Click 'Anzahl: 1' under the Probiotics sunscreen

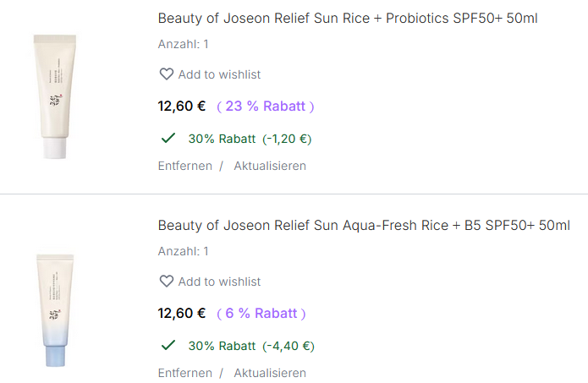point(183,44)
